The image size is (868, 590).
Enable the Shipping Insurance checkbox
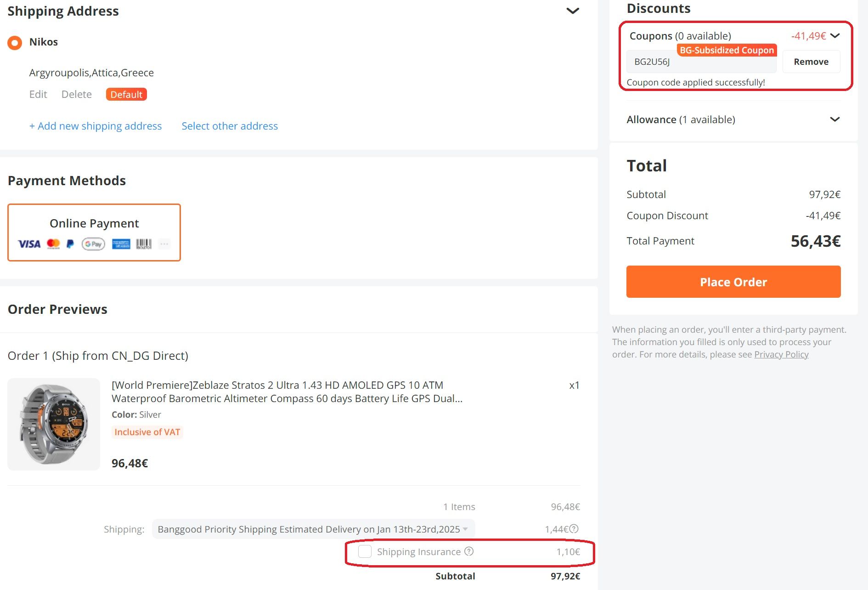[365, 551]
